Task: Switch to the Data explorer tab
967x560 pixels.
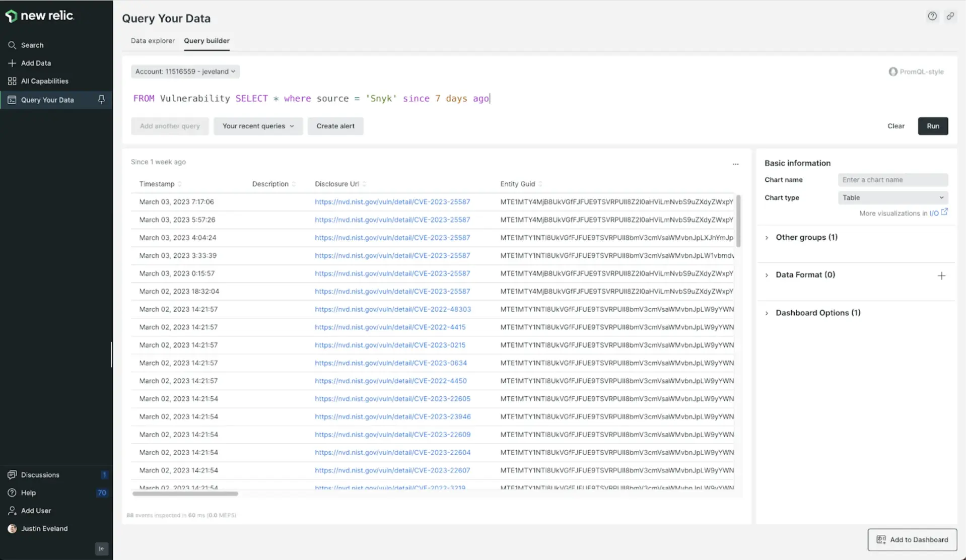Action: (x=153, y=41)
